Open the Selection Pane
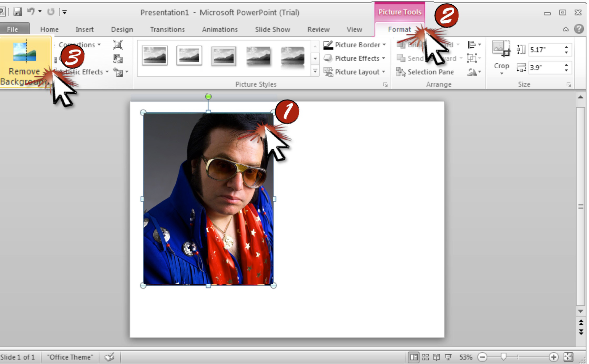589x364 pixels. coord(425,72)
